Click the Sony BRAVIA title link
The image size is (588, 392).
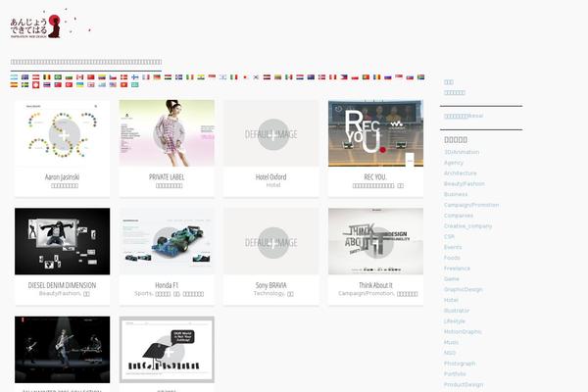(271, 285)
